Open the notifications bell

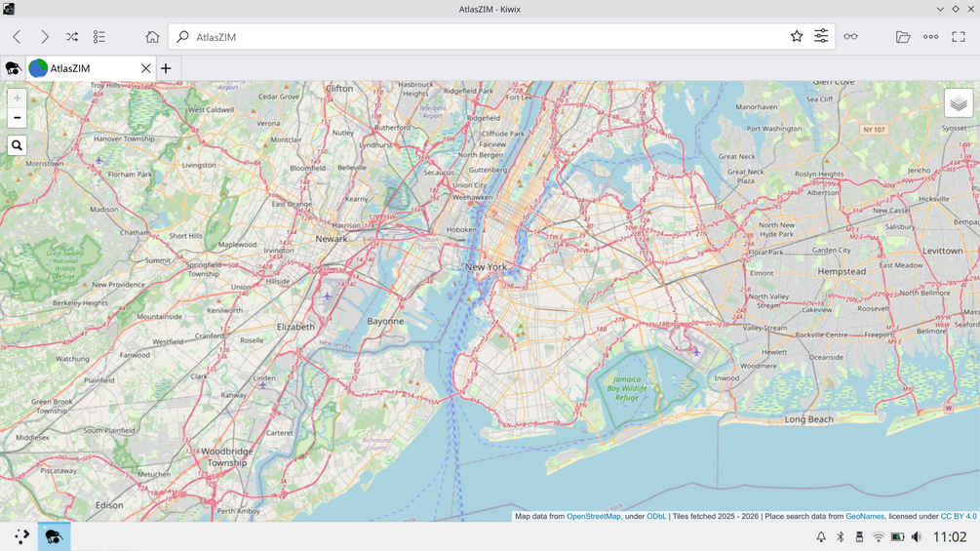tap(821, 536)
